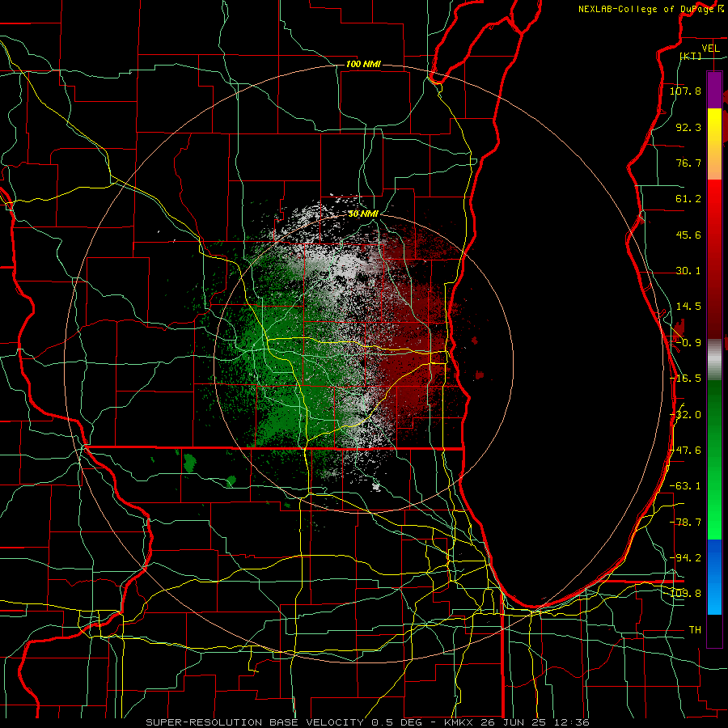
Task: Click the 100 NMI range ring label
Action: (363, 64)
